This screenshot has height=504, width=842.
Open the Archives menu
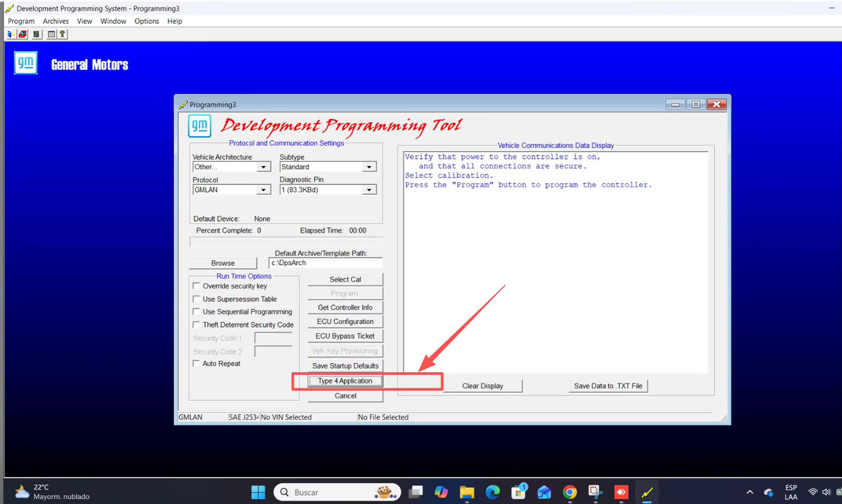click(x=56, y=21)
